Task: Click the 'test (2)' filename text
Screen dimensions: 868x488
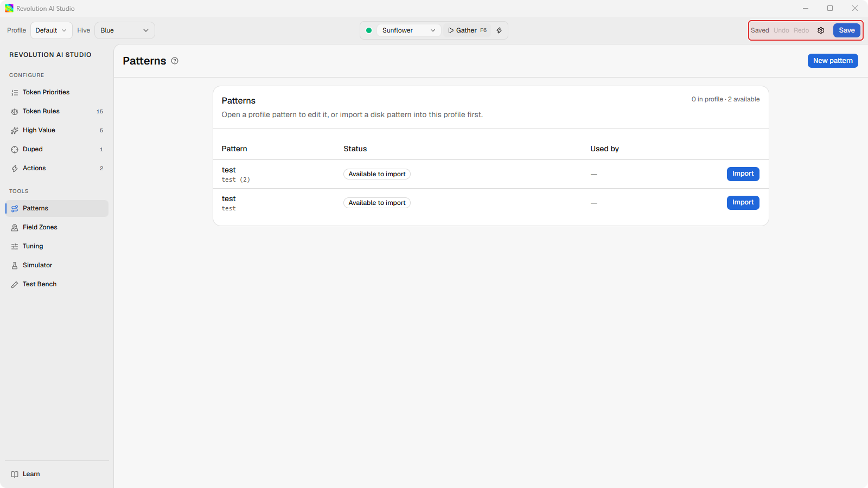Action: 236,179
